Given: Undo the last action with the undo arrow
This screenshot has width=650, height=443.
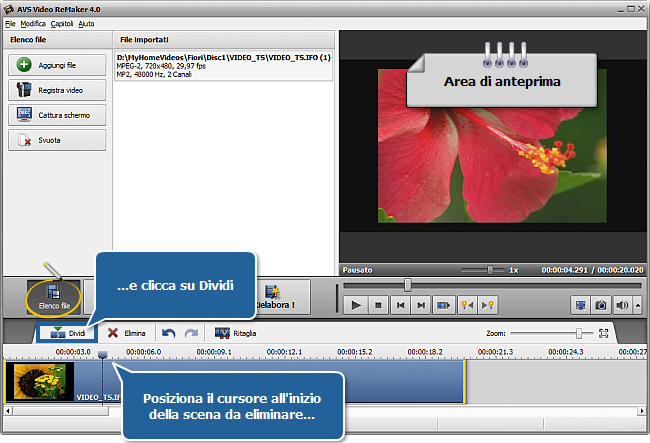Looking at the screenshot, I should pyautogui.click(x=168, y=333).
